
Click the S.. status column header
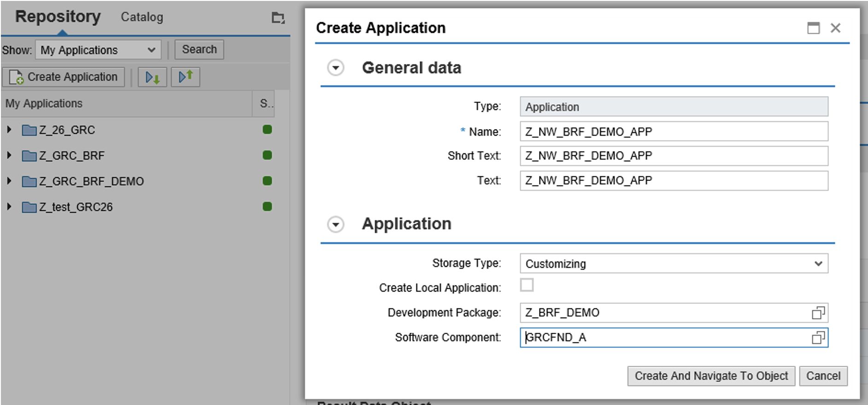coord(264,104)
